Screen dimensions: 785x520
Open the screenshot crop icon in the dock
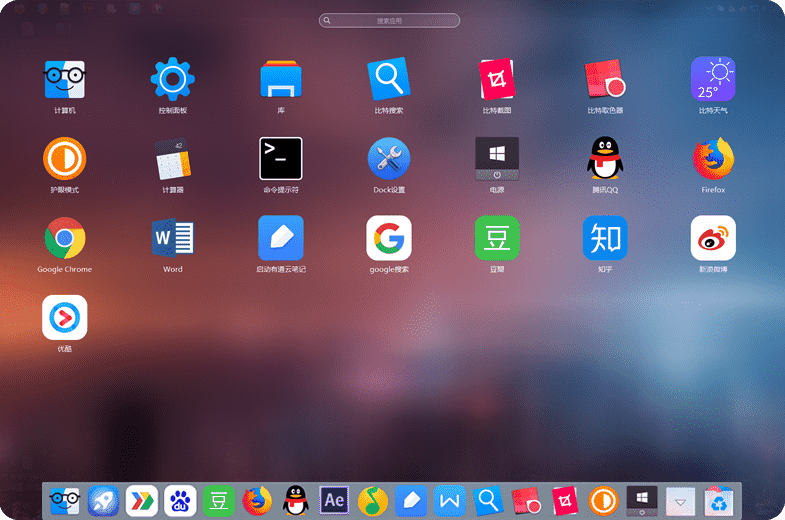click(x=565, y=500)
